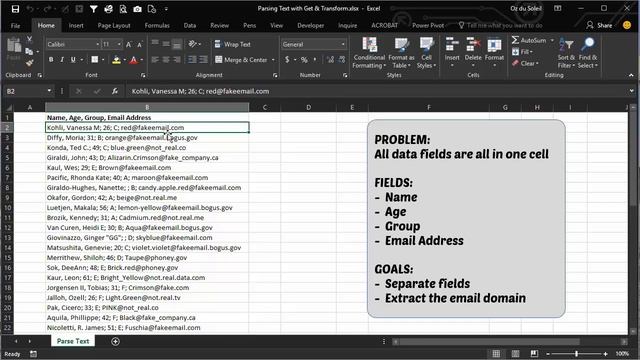Expand the formula bar
640x360 pixels.
[x=631, y=91]
